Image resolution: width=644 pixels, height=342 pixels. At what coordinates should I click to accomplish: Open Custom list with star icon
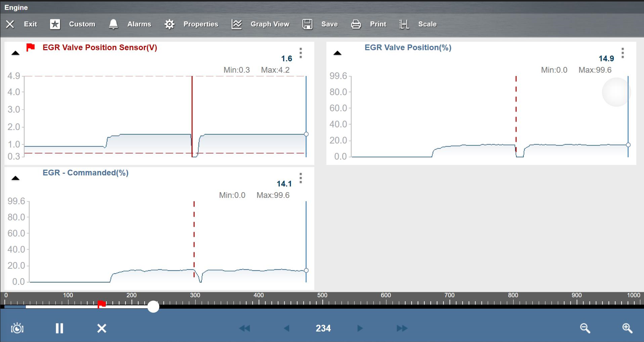55,24
